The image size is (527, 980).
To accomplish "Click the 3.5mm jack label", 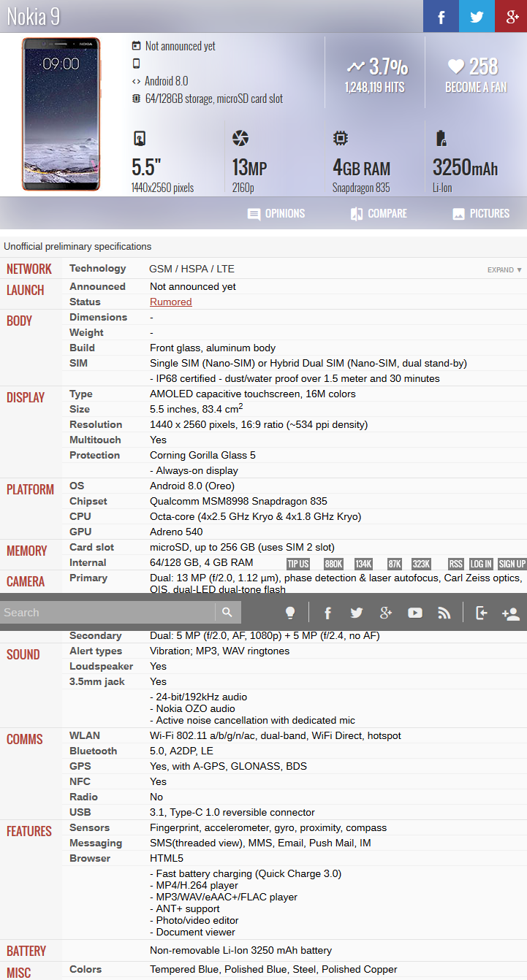I will 97,681.
